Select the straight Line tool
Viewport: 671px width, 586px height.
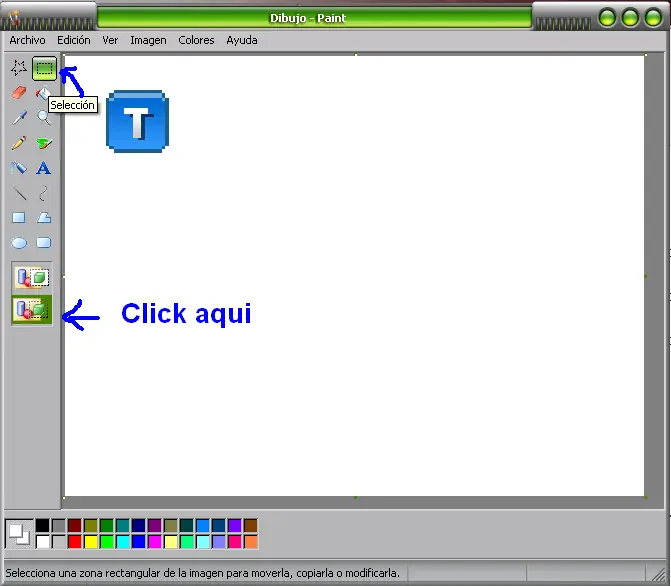19,193
